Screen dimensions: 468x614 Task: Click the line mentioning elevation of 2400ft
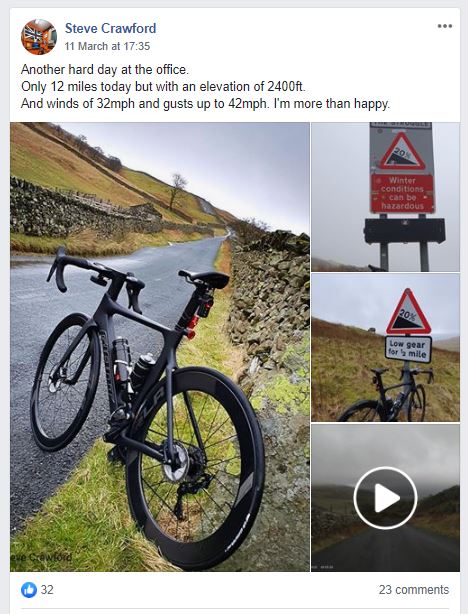[x=163, y=87]
